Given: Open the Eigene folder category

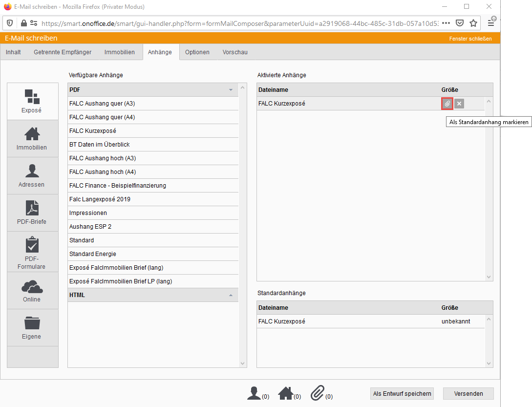Looking at the screenshot, I should (32, 328).
